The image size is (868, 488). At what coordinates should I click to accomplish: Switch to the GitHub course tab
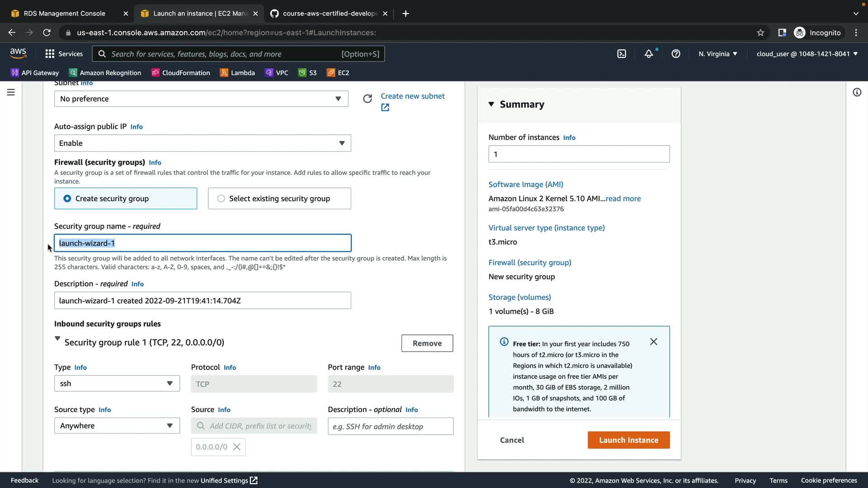[x=329, y=14]
